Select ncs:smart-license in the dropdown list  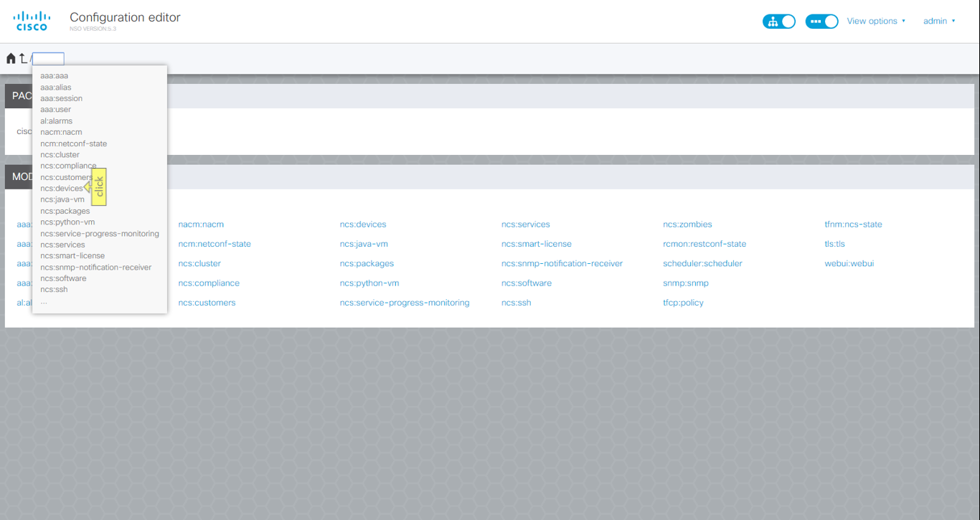72,256
